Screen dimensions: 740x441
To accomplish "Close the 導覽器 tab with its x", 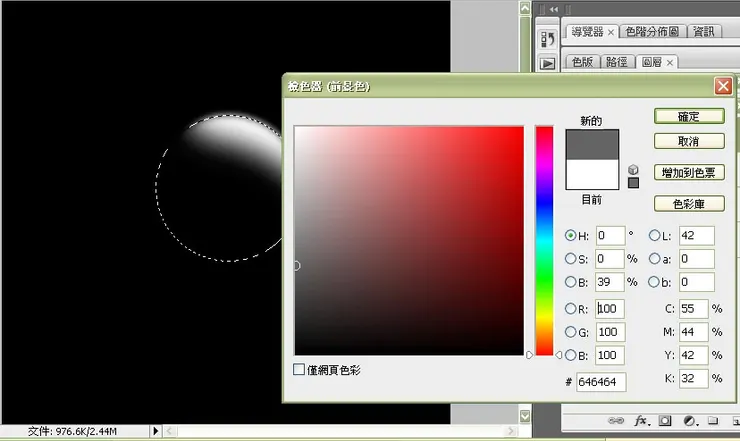I will click(611, 32).
